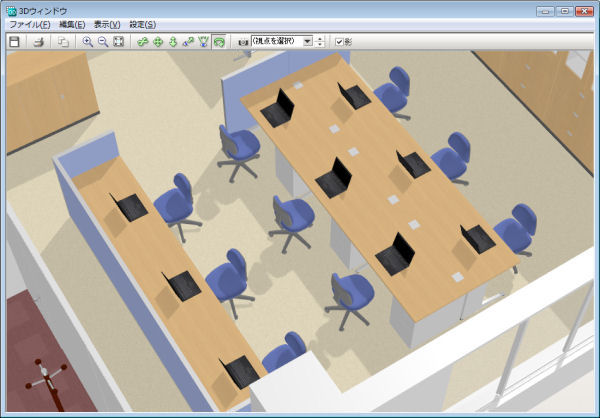The image size is (600, 418).
Task: Maximize the 3Dウィンドウ window
Action: [x=565, y=11]
